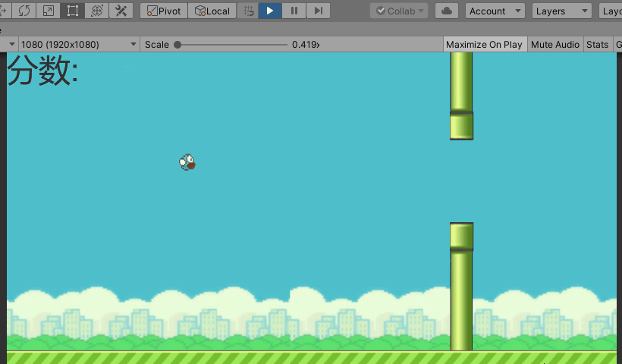This screenshot has width=622, height=364.
Task: Click the Scale value 0.419x
Action: 306,45
